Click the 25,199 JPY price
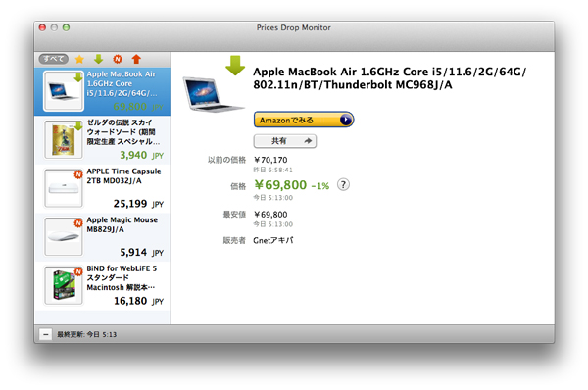The width and height of the screenshot is (588, 390). 138,204
